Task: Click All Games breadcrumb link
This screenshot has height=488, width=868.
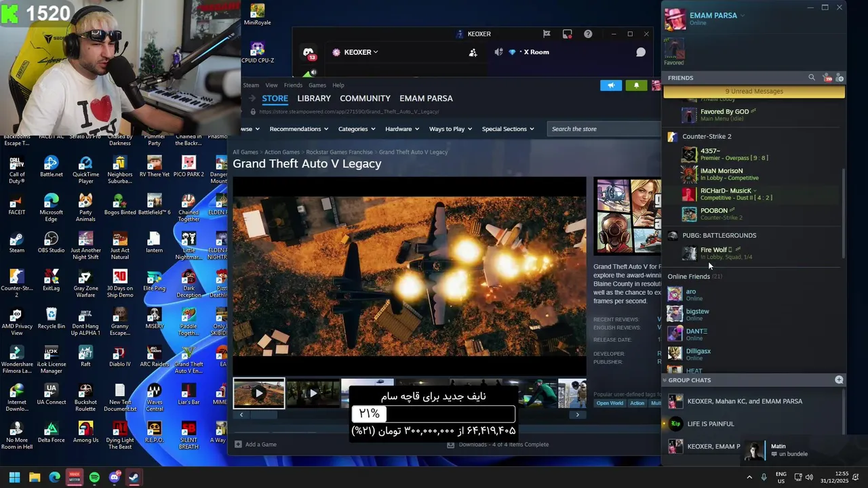Action: [245, 152]
